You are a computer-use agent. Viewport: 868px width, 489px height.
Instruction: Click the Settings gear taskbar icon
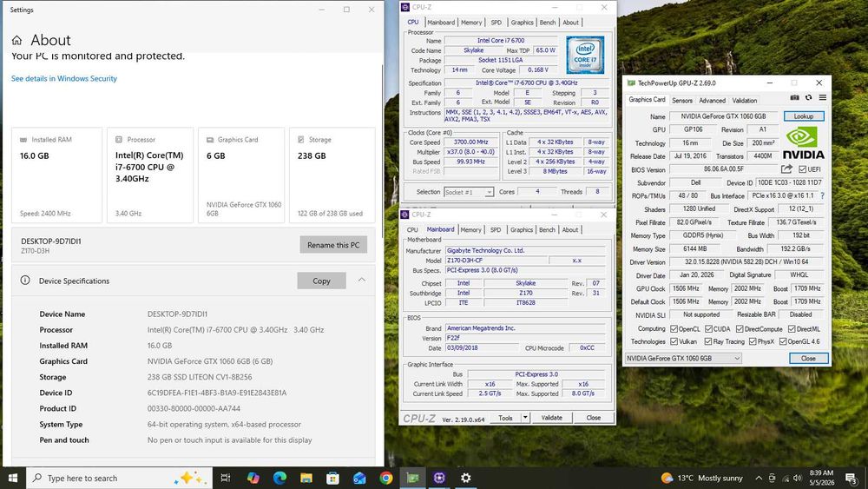[x=465, y=478]
